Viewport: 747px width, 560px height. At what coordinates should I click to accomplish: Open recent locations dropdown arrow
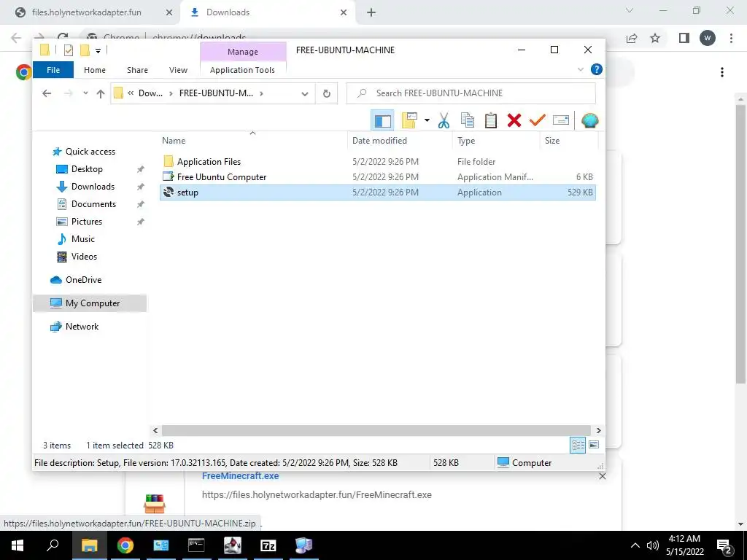(85, 93)
